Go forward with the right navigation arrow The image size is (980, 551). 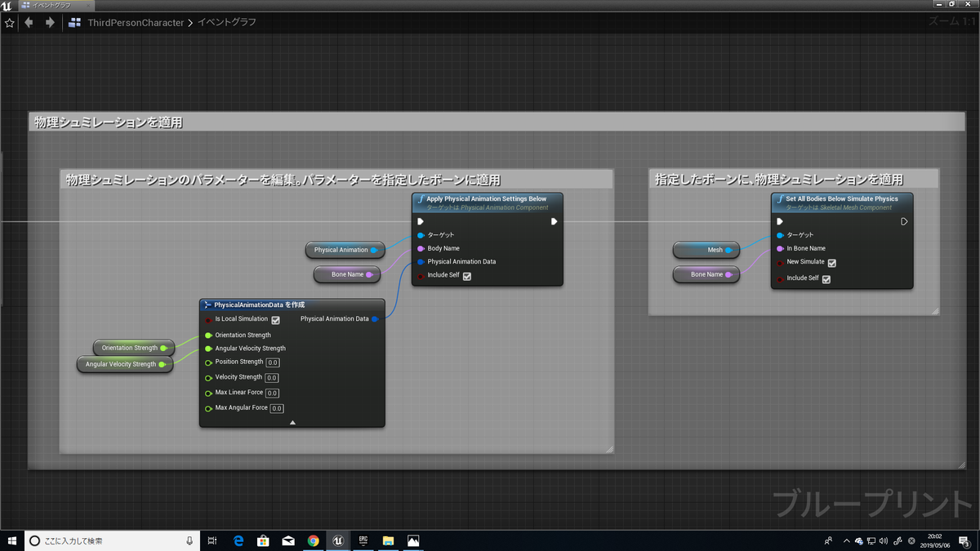(x=50, y=23)
